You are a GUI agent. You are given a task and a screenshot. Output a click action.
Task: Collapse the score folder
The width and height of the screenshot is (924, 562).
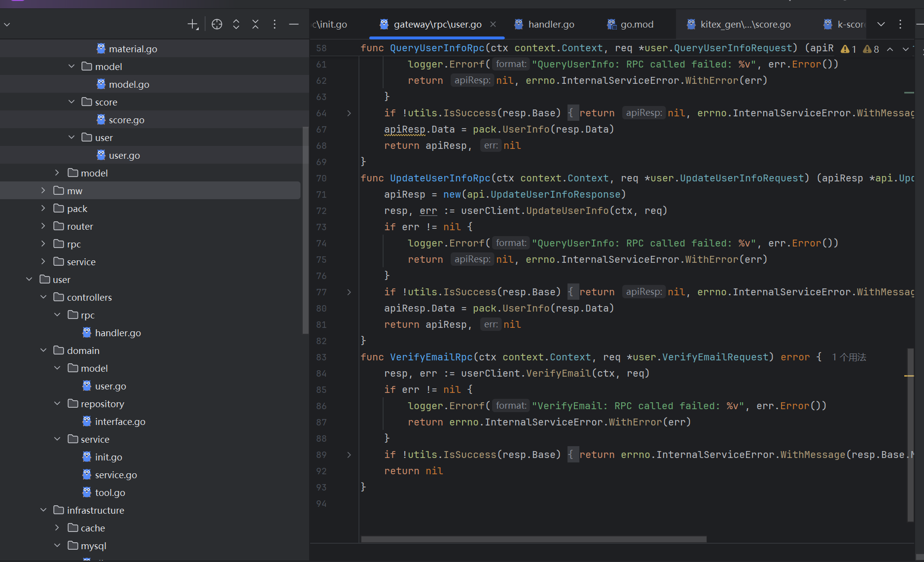point(71,102)
